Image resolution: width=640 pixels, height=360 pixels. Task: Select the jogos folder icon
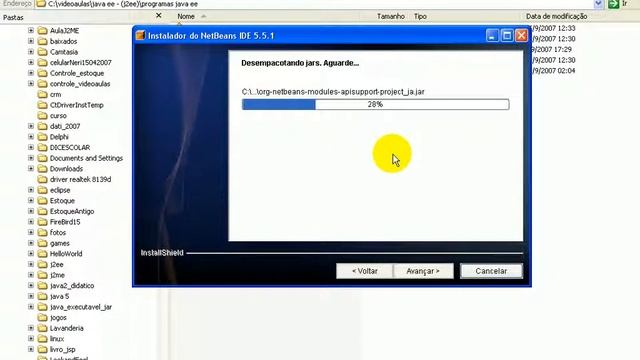coord(42,317)
